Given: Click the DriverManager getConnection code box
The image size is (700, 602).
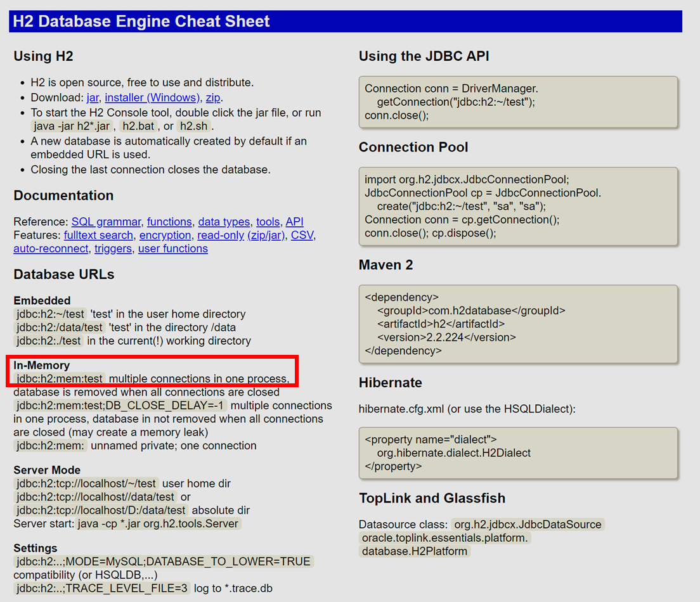Looking at the screenshot, I should pyautogui.click(x=518, y=102).
